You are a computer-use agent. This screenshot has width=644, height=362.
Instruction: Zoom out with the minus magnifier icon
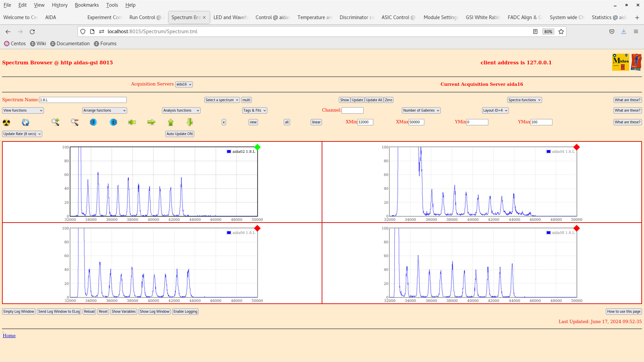(74, 122)
